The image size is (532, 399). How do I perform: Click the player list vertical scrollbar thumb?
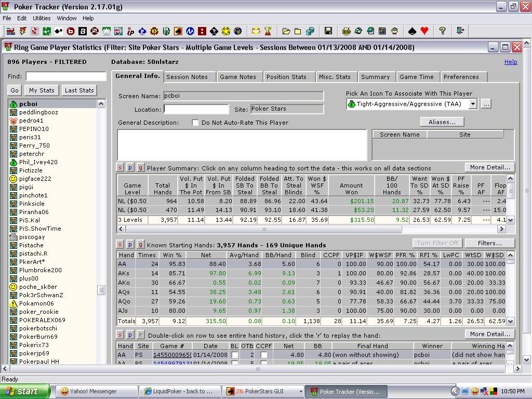coord(101,290)
